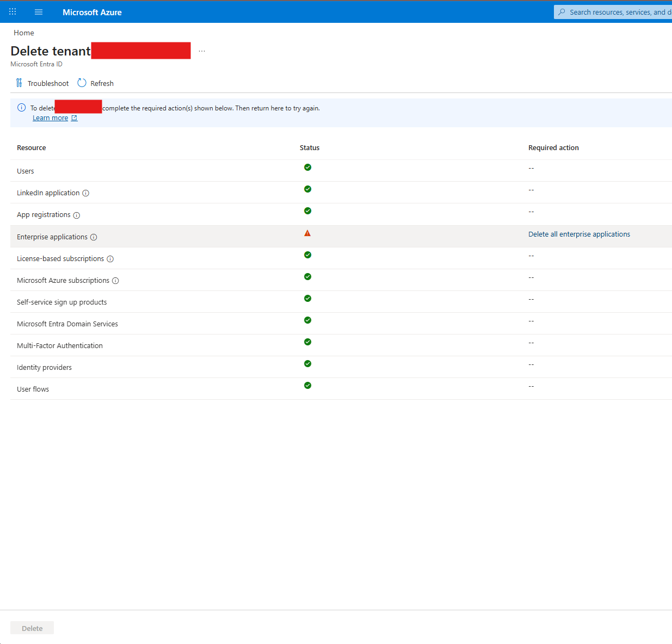This screenshot has height=644, width=672.
Task: Click the Microsoft Entra ID subtitle
Action: (36, 64)
